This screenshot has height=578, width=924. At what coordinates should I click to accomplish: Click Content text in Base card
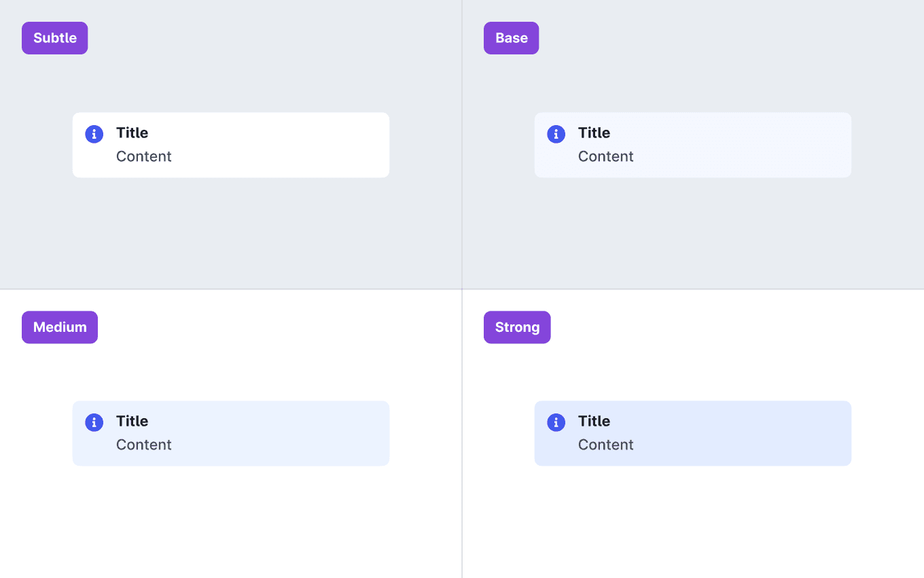606,156
